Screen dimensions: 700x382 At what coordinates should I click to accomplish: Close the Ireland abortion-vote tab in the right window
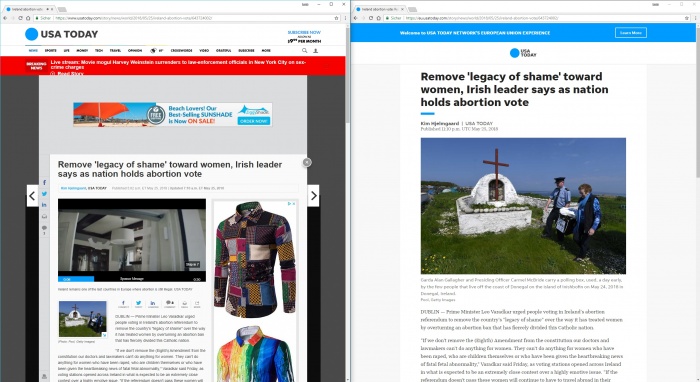[x=403, y=9]
